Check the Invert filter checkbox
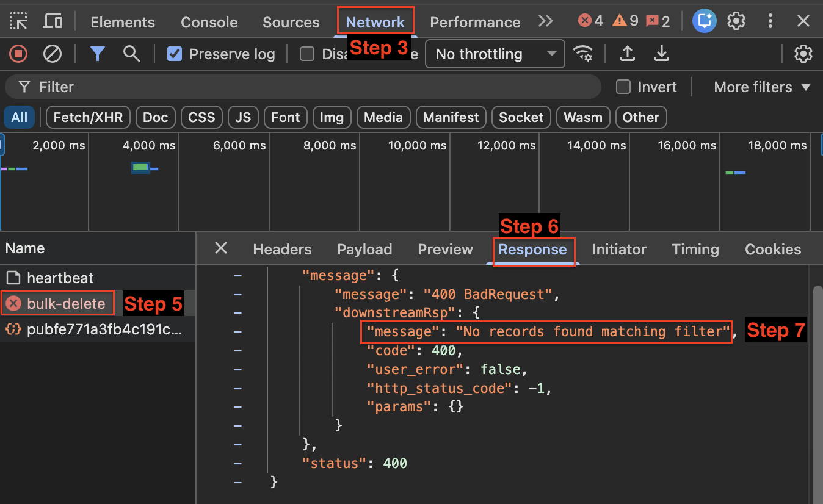The height and width of the screenshot is (504, 823). pyautogui.click(x=623, y=87)
